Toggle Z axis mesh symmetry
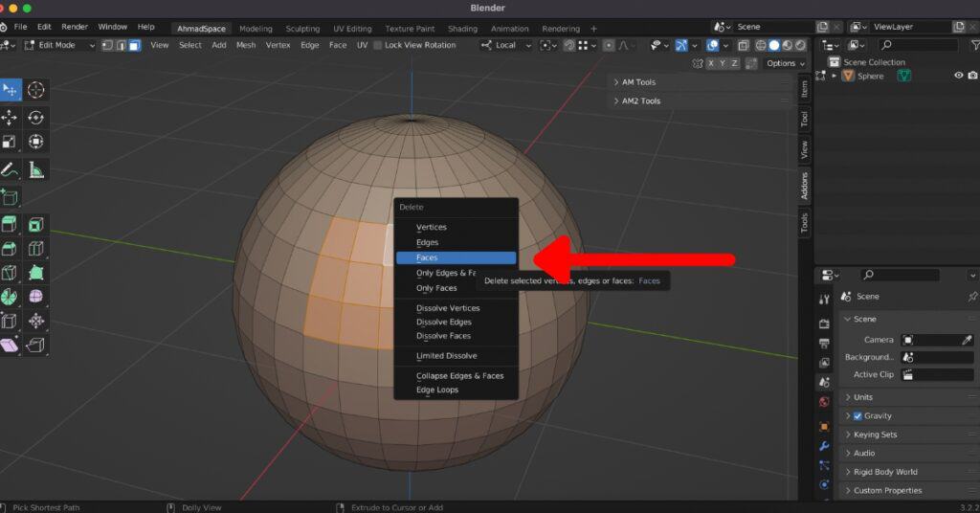This screenshot has height=513, width=980. pos(734,64)
